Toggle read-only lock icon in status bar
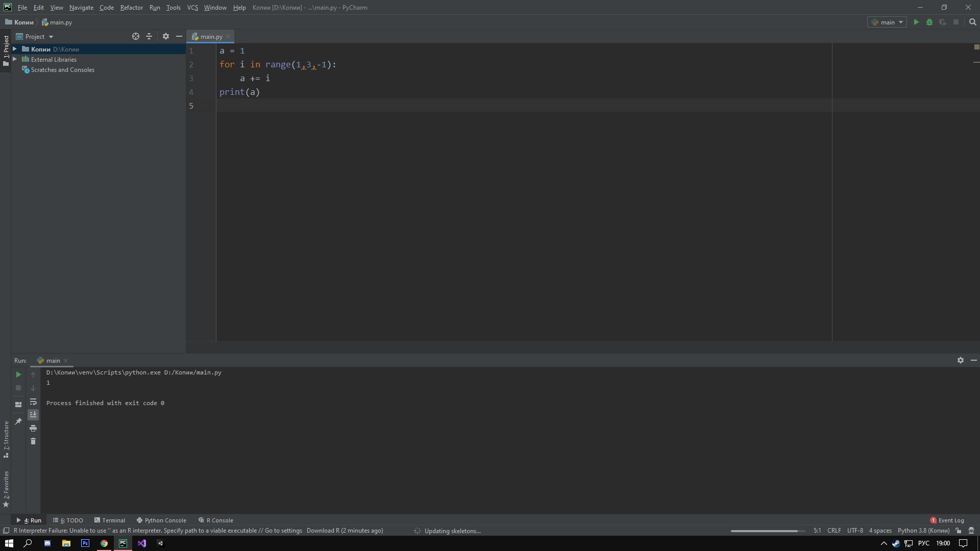 coord(958,531)
